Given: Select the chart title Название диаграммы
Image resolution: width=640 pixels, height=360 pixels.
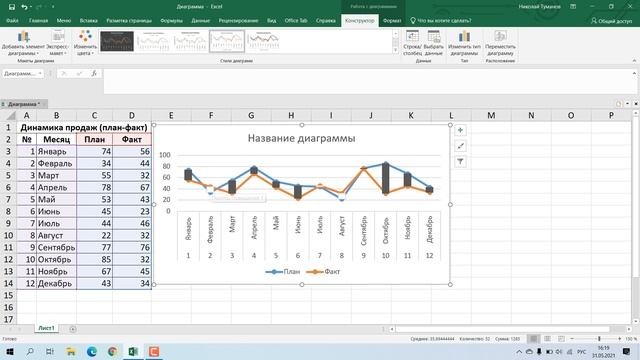Looking at the screenshot, I should point(302,138).
